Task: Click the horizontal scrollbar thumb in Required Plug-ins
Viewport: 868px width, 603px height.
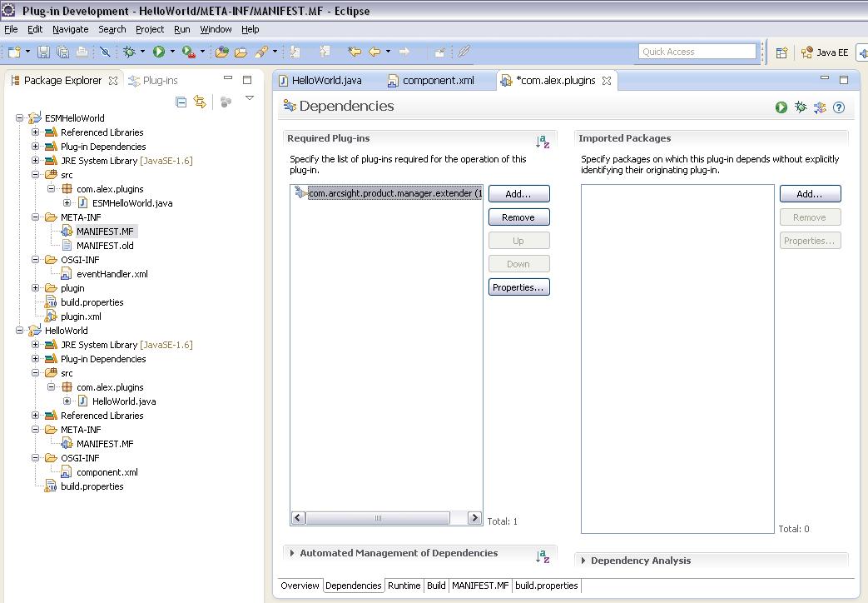Action: (x=378, y=518)
